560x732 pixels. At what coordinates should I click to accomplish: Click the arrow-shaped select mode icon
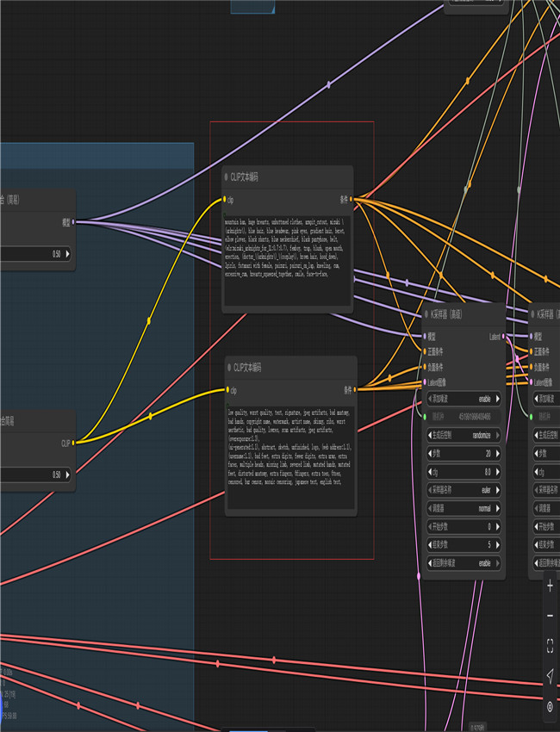point(550,676)
